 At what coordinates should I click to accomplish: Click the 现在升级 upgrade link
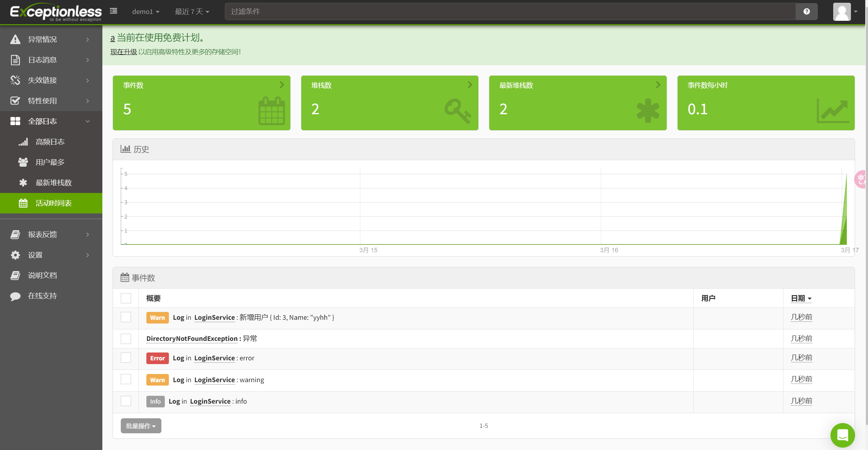click(x=123, y=52)
